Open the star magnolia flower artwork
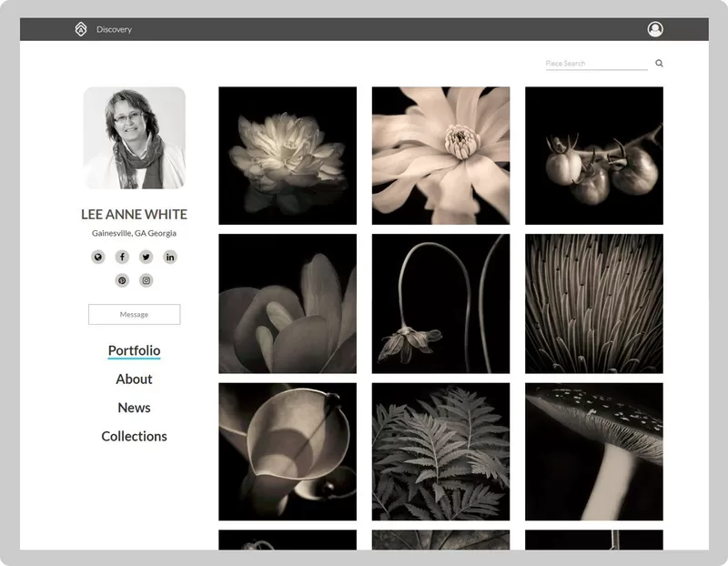This screenshot has height=566, width=728. tap(440, 156)
